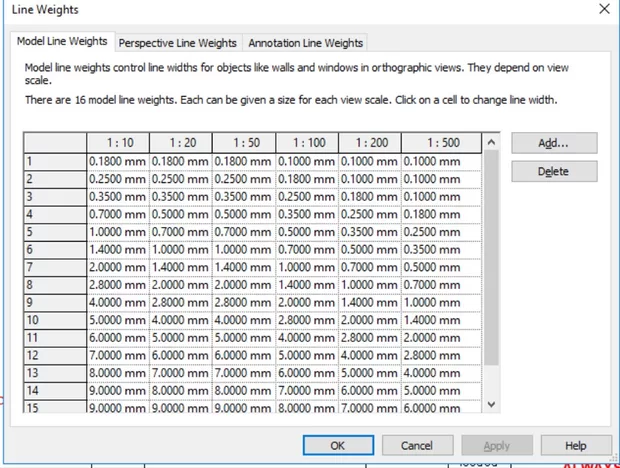This screenshot has height=468, width=620.
Task: Edit row 11 cell under 1 : 500
Action: (442, 338)
